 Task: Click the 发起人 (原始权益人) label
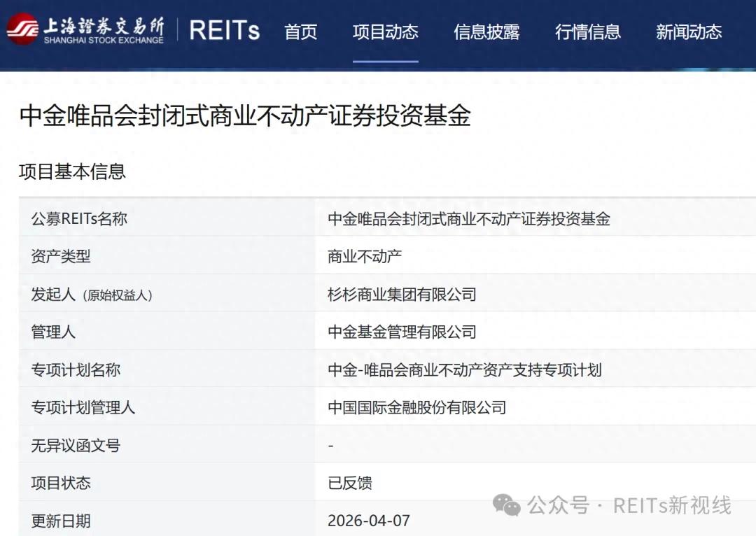[x=92, y=295]
